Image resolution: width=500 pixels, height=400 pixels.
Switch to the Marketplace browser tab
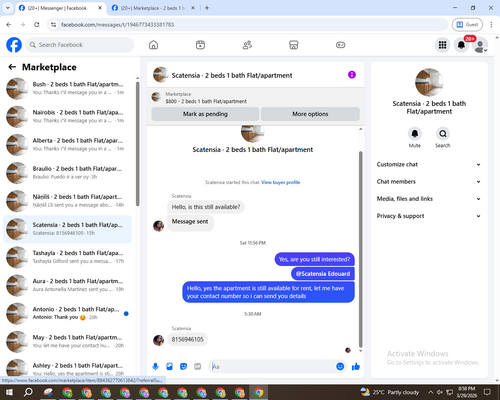152,8
